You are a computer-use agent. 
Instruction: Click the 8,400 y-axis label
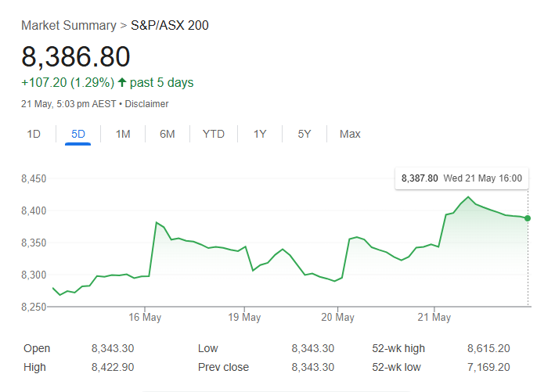34,210
